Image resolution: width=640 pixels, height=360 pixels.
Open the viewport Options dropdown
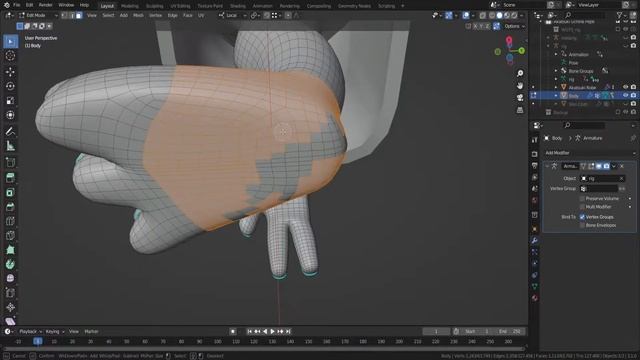point(514,26)
